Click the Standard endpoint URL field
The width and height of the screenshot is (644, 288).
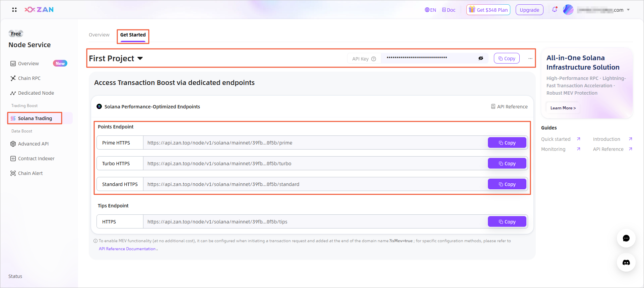click(315, 184)
